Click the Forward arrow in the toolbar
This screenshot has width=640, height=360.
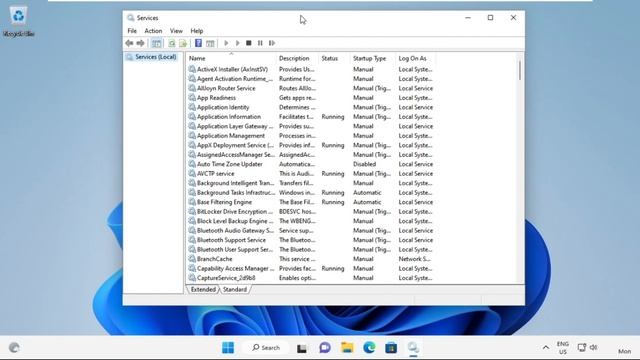pos(140,43)
